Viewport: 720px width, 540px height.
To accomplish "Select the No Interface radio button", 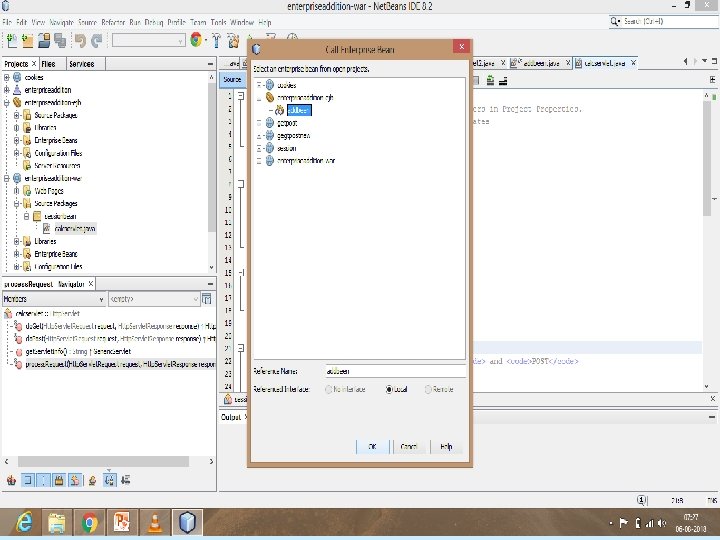I will point(328,389).
